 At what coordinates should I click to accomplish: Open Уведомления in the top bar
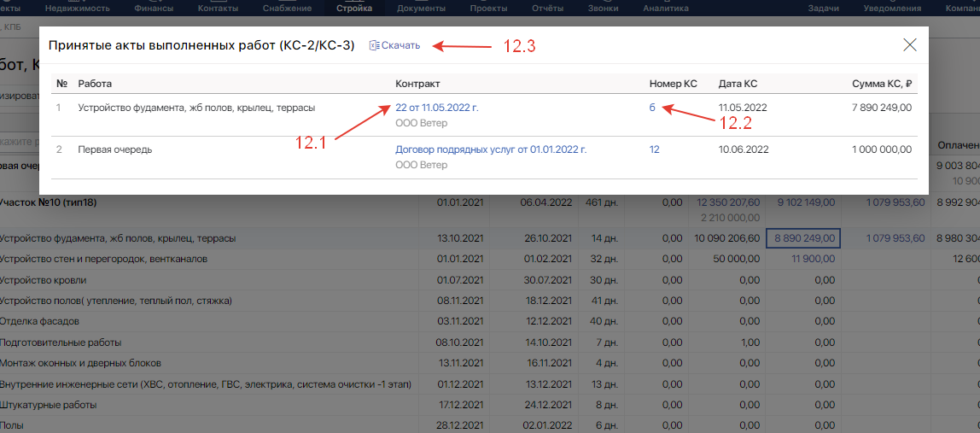pyautogui.click(x=895, y=9)
